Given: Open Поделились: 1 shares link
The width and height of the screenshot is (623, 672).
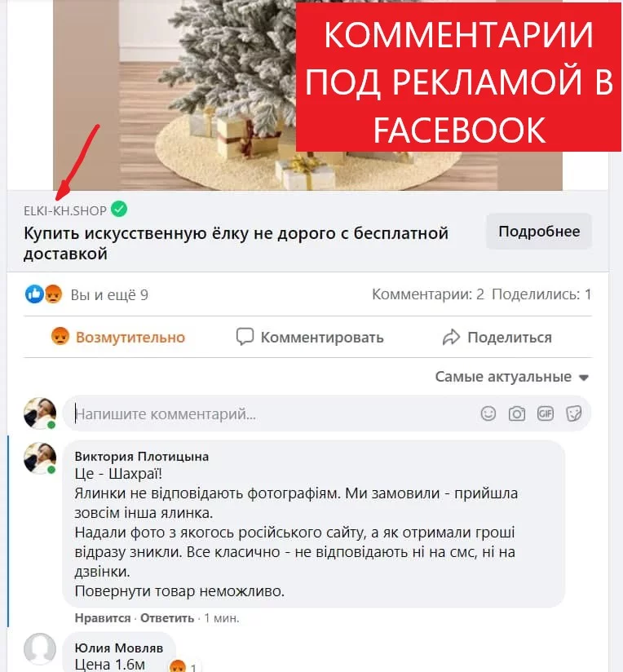Looking at the screenshot, I should [x=541, y=294].
